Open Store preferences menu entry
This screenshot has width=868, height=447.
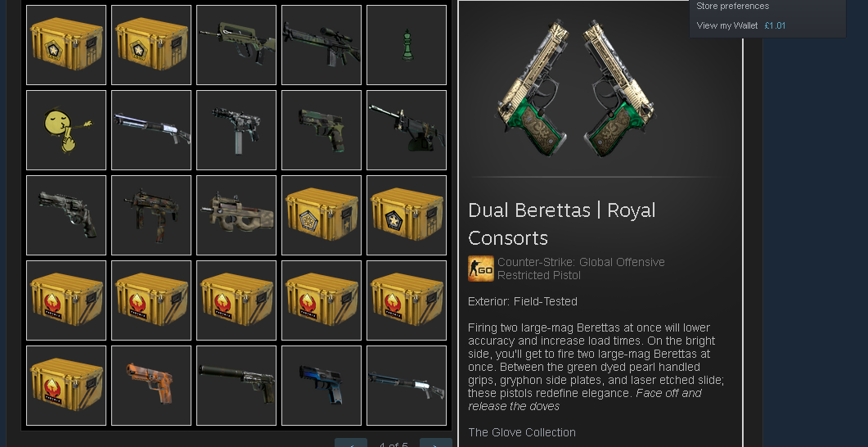coord(732,6)
